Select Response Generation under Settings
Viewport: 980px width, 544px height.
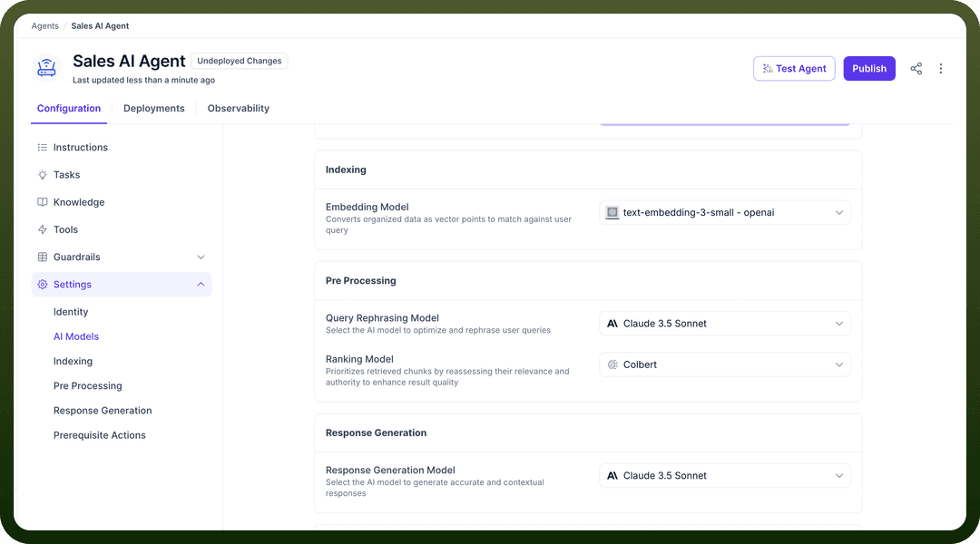pyautogui.click(x=103, y=411)
